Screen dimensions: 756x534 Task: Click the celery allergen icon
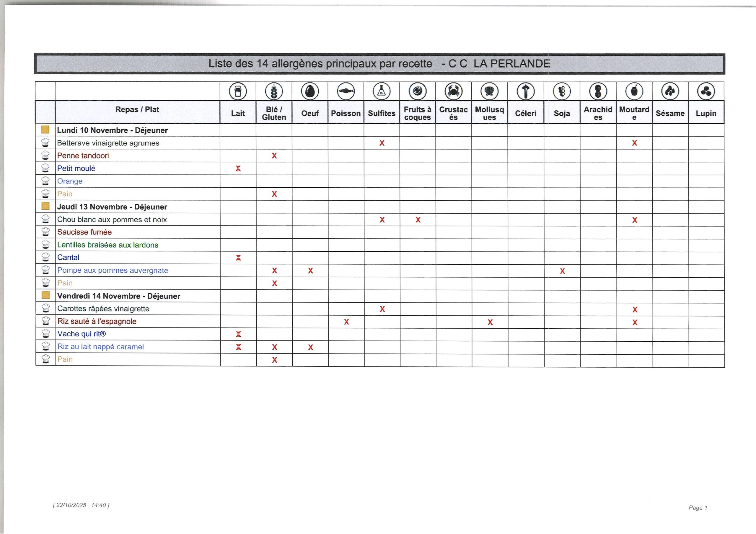point(526,91)
